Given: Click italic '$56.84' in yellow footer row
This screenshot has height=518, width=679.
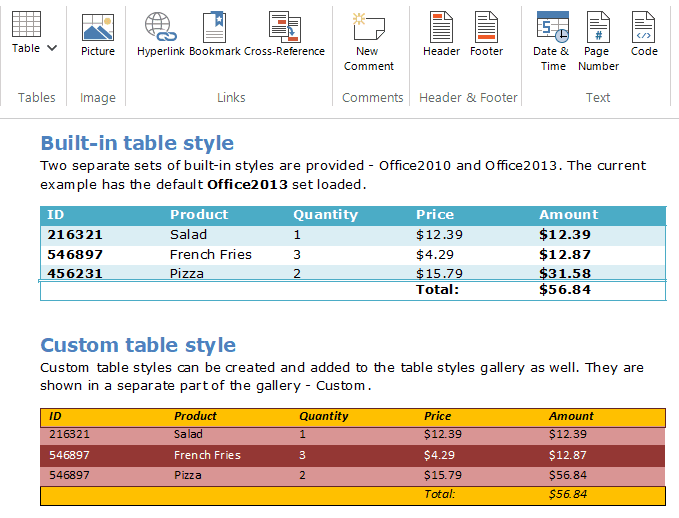Looking at the screenshot, I should point(568,494).
